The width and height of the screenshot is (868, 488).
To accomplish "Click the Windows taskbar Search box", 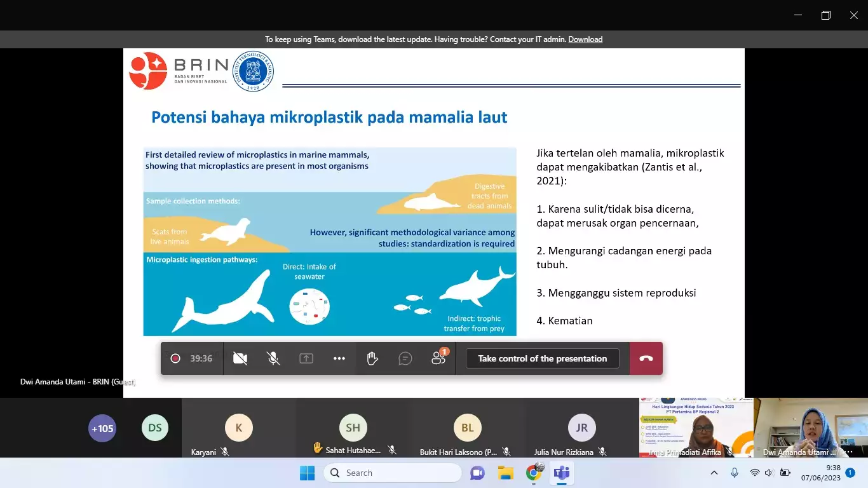I will click(393, 473).
